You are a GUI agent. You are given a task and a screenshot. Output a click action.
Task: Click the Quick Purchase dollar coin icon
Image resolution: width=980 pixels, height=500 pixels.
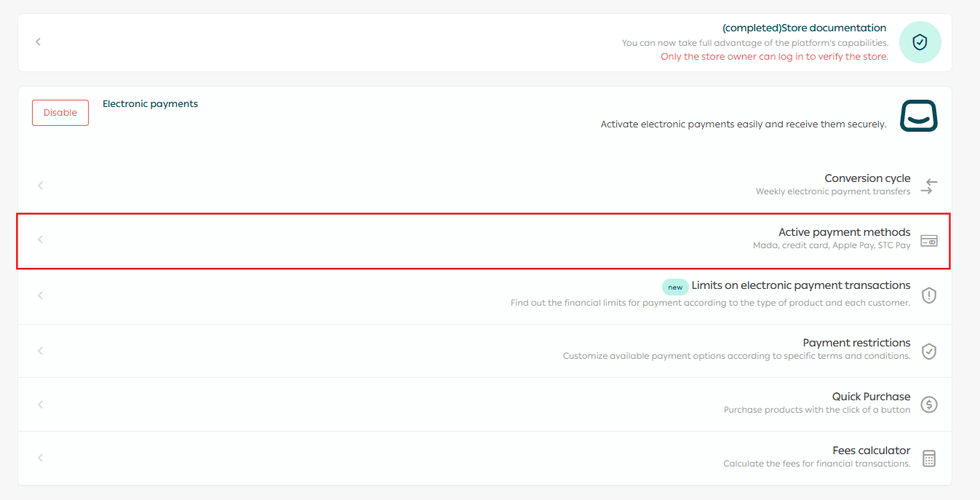tap(928, 405)
